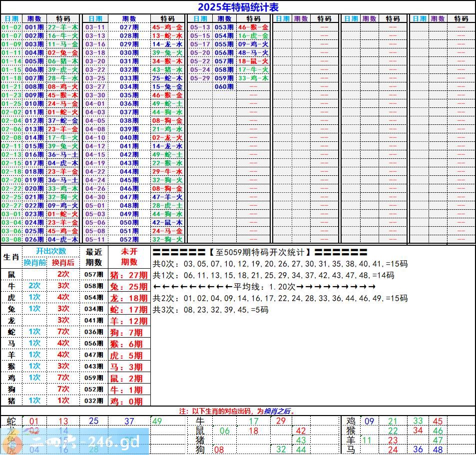Click the 最近期数 column header
Screen dimensions: 476x455
point(94,257)
